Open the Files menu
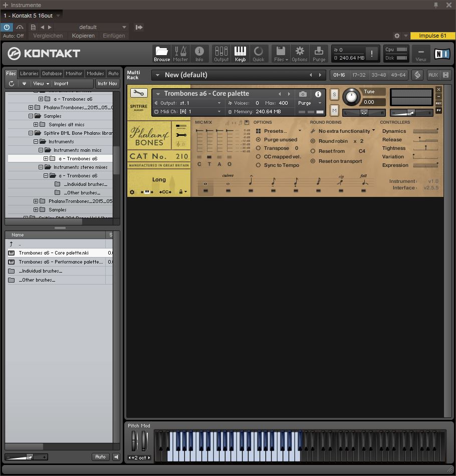This screenshot has width=456, height=476. [x=281, y=54]
